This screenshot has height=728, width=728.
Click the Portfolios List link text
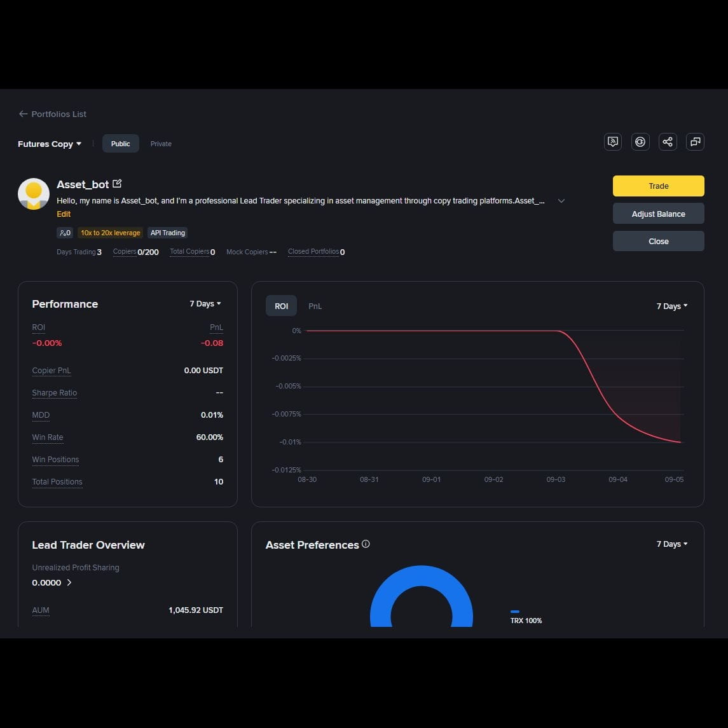[58, 114]
